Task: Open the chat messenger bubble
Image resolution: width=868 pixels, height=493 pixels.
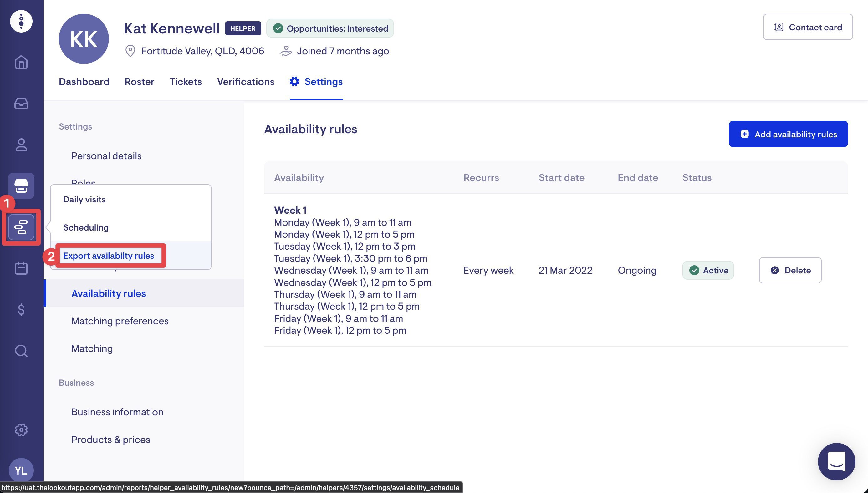Action: 836,461
